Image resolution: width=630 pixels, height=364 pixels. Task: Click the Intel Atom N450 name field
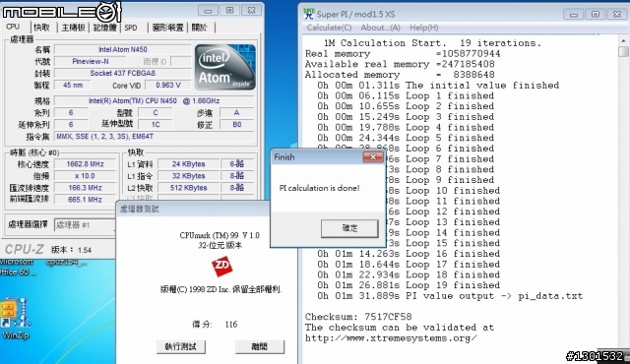click(x=122, y=49)
